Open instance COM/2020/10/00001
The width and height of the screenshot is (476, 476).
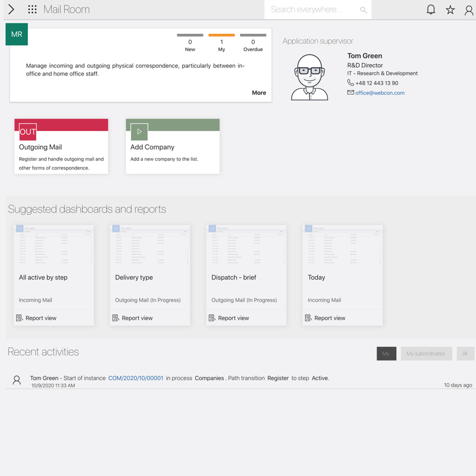click(x=136, y=378)
